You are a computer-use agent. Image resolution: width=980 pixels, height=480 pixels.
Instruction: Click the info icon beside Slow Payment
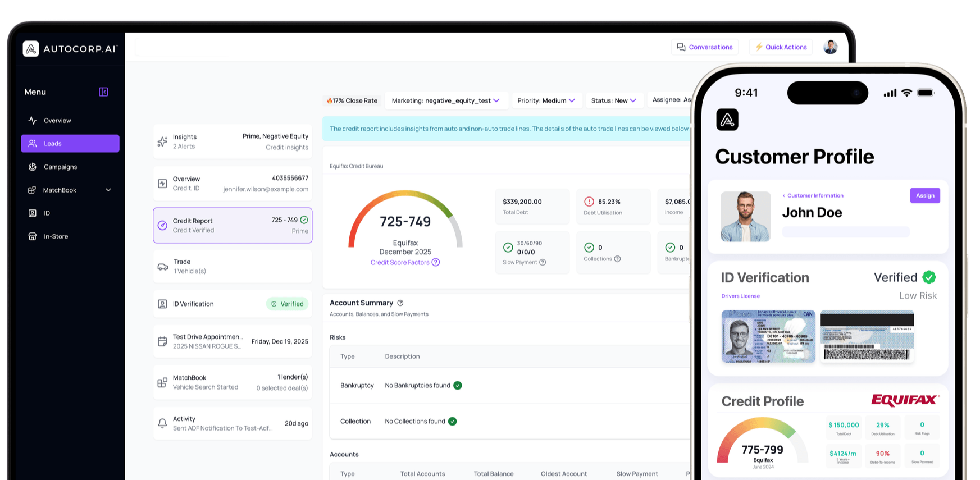pos(543,262)
